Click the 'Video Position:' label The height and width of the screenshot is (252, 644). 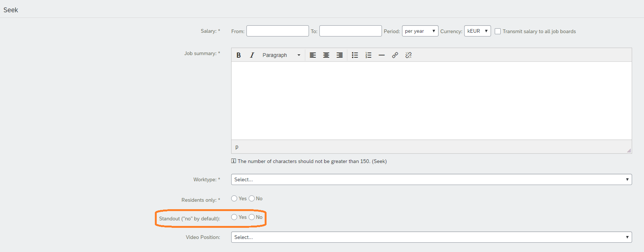tap(203, 237)
